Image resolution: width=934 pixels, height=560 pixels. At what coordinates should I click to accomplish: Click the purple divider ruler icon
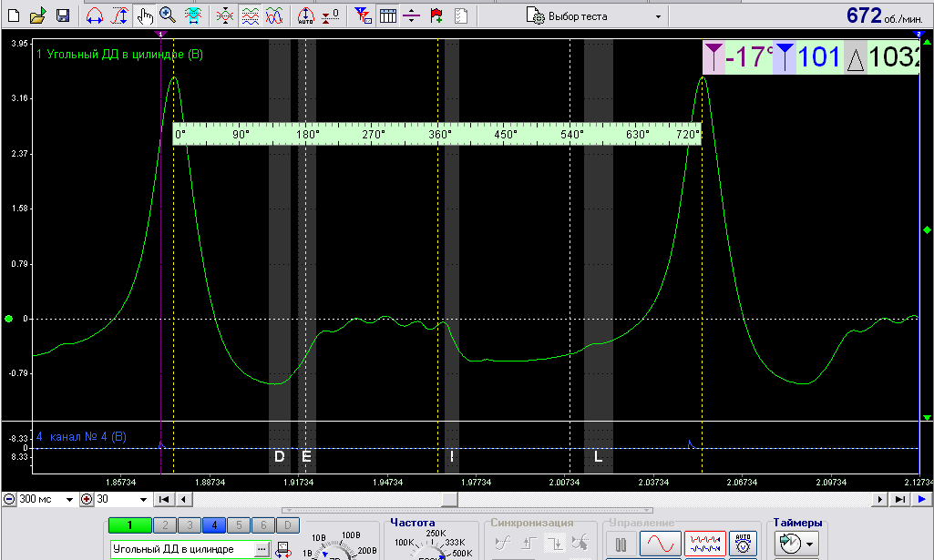coord(411,15)
